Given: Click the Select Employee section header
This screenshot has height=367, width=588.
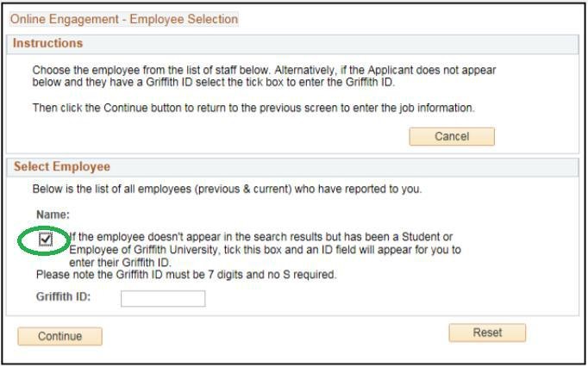Looking at the screenshot, I should coord(62,166).
